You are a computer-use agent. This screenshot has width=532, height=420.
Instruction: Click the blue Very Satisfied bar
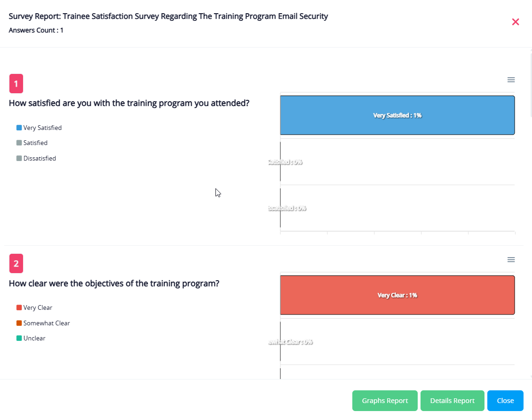coord(397,115)
